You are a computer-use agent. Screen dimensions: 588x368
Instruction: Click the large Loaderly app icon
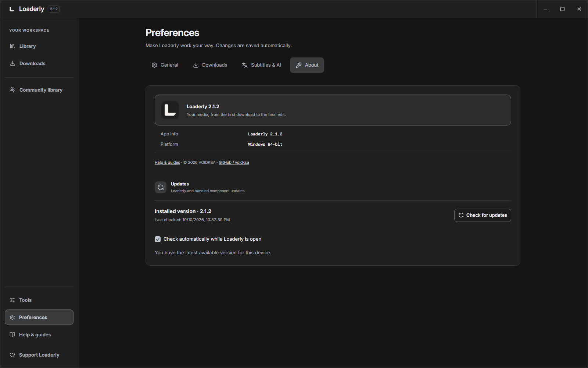click(170, 110)
